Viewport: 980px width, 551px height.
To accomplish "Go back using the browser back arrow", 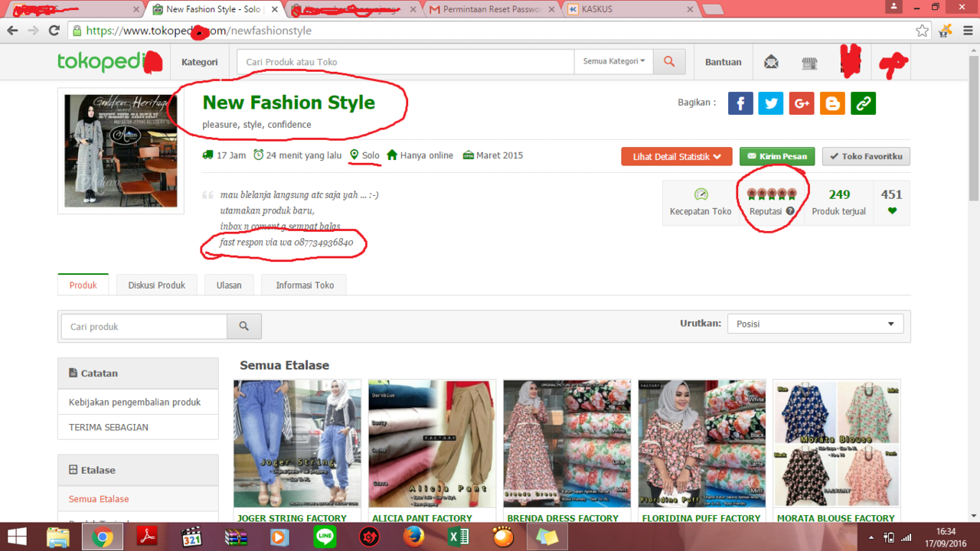I will coord(12,31).
